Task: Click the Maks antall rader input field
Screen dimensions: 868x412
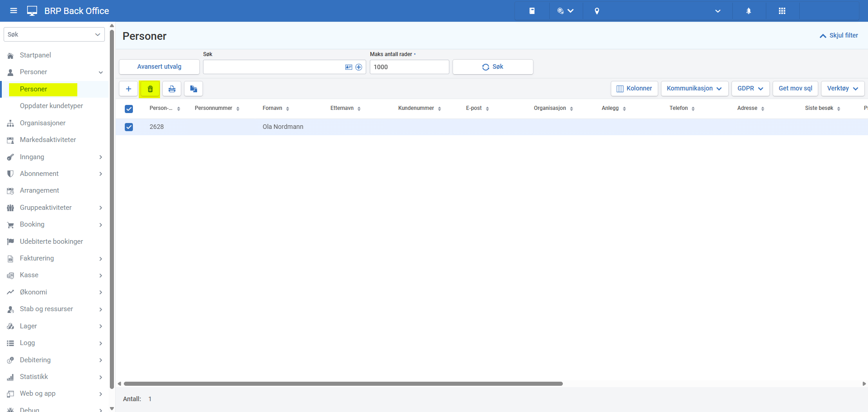Action: (x=409, y=67)
